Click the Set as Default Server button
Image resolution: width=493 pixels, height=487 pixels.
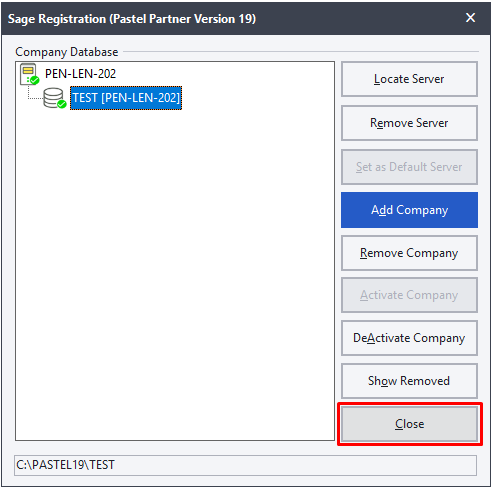click(x=409, y=167)
